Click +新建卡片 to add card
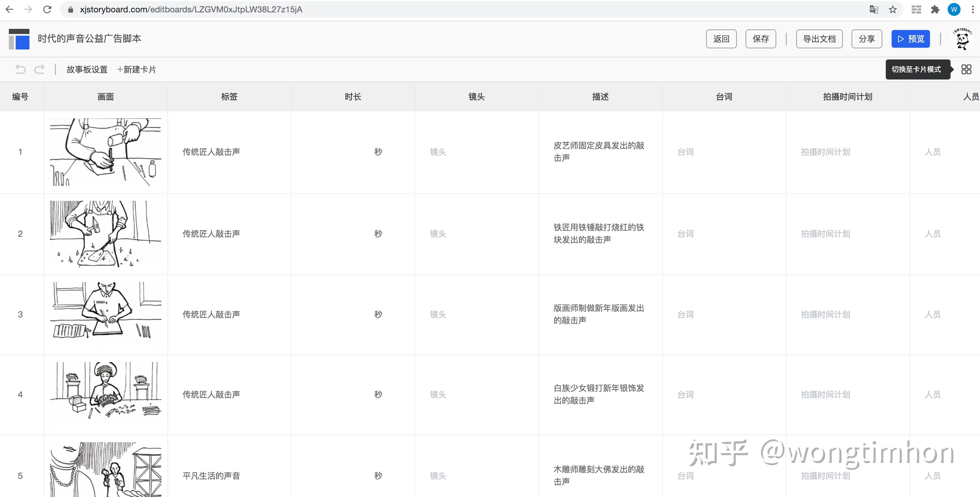 pyautogui.click(x=137, y=69)
